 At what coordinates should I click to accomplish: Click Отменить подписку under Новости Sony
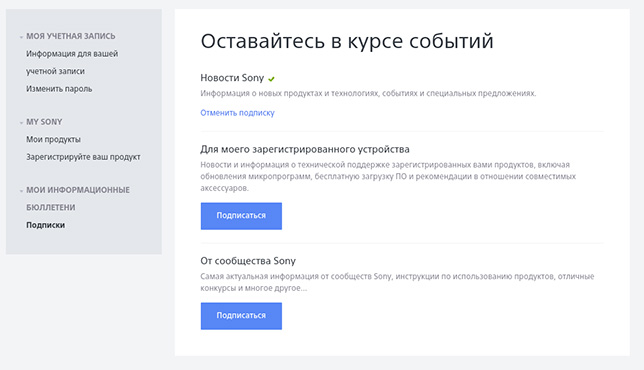tap(237, 113)
